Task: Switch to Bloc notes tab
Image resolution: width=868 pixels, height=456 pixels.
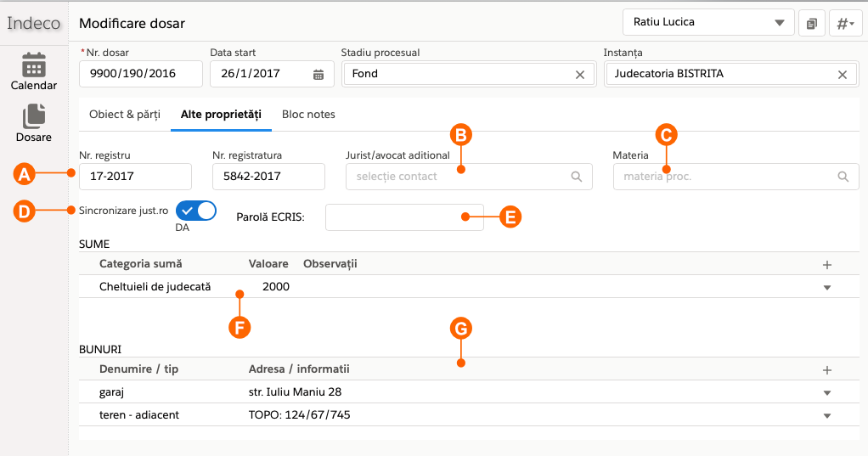Action: [x=308, y=114]
